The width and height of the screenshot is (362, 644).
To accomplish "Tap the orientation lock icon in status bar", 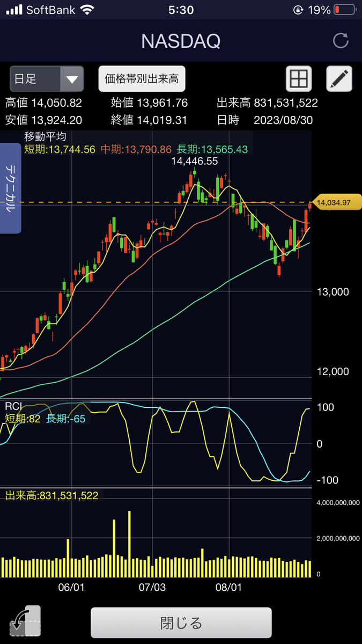I will pyautogui.click(x=298, y=10).
